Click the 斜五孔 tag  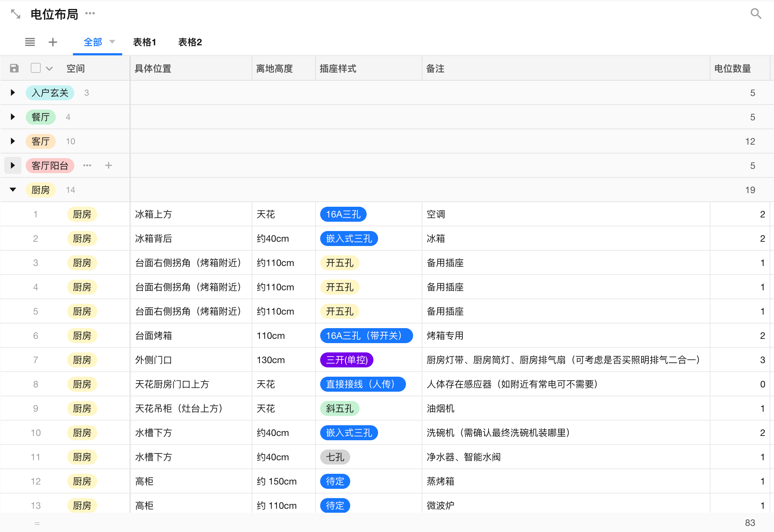339,408
